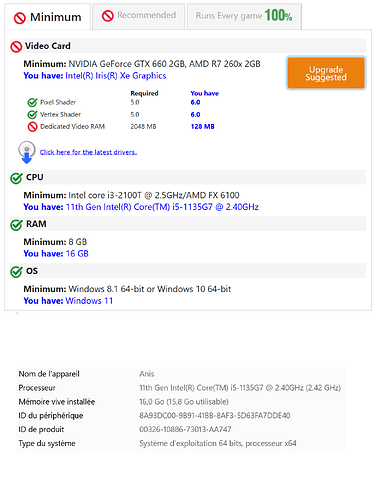Select the Video Card section header
Image resolution: width=375 pixels, height=499 pixels.
click(188, 46)
